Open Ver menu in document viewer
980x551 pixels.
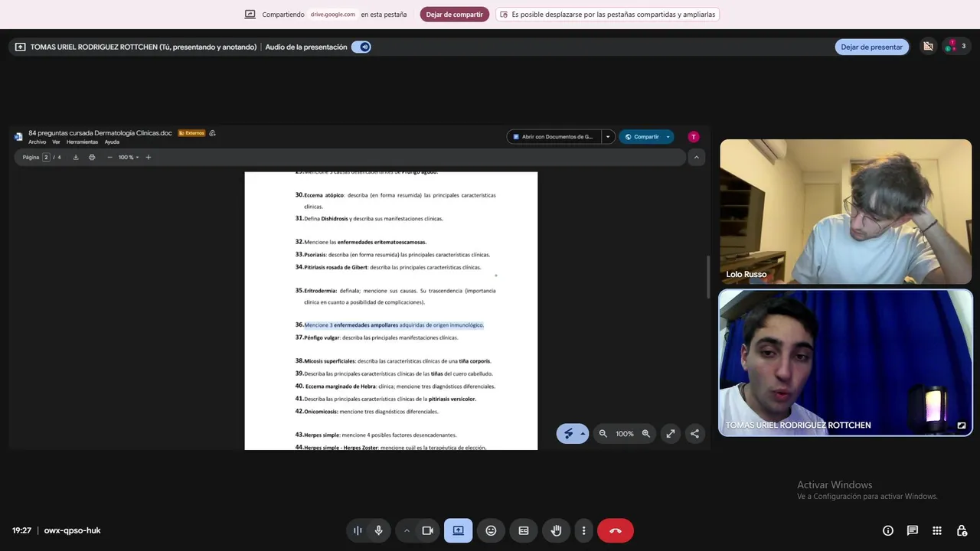(x=56, y=142)
